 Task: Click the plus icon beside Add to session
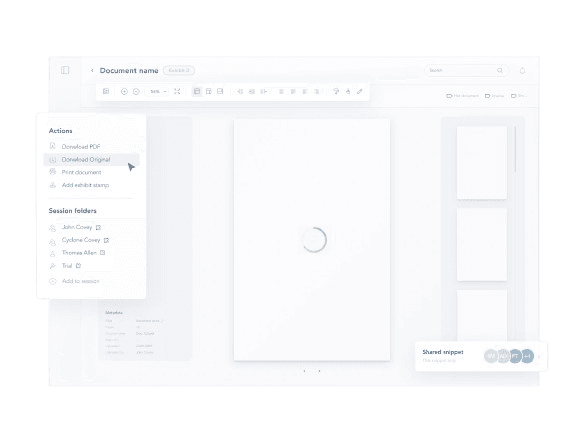pos(53,281)
